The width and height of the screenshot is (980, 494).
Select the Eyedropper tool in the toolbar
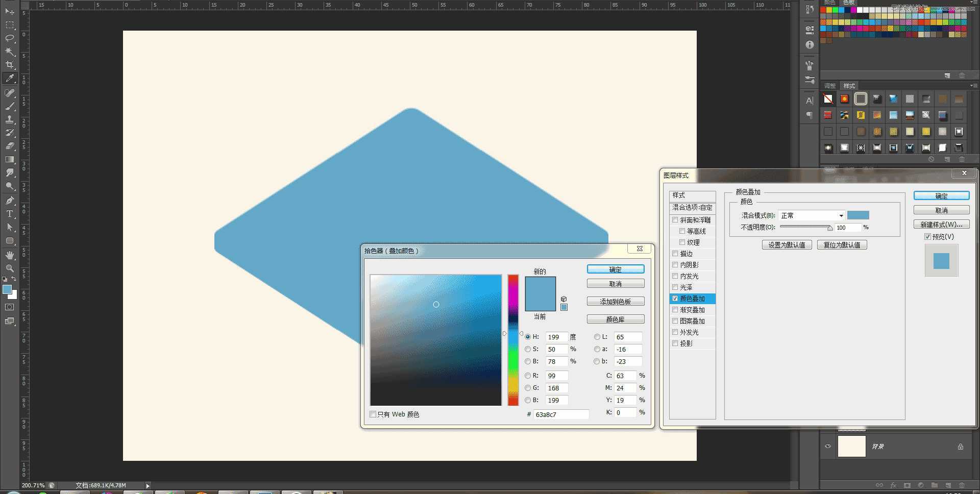pos(9,78)
